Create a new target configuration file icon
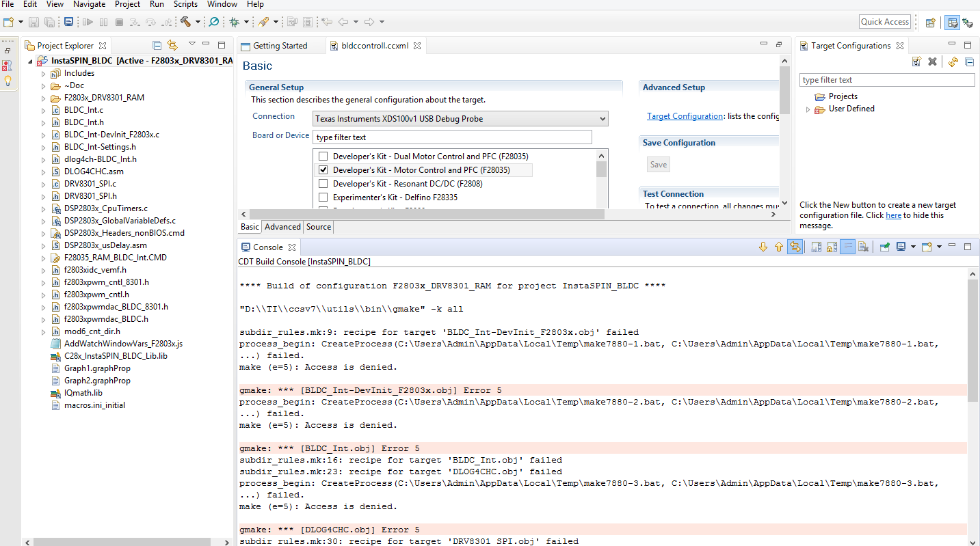Image resolution: width=980 pixels, height=546 pixels. (916, 62)
